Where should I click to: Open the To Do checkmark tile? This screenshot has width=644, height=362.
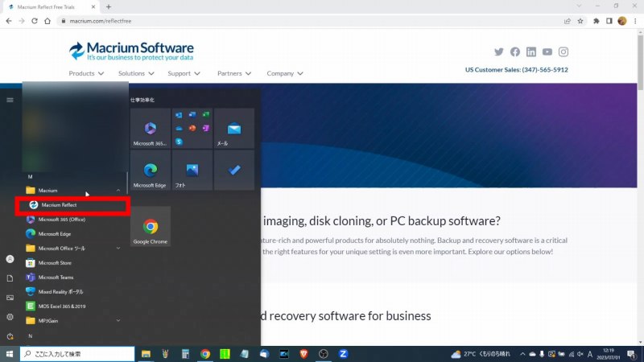tap(234, 170)
